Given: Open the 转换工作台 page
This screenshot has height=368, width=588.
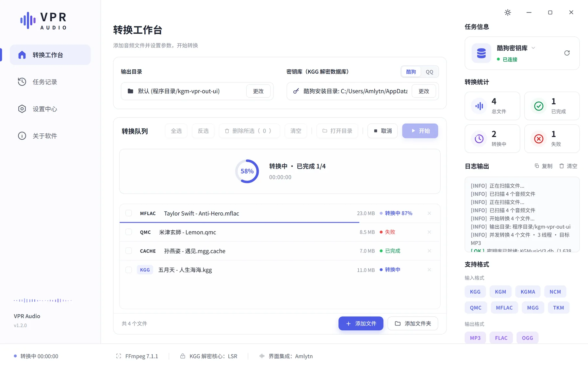Looking at the screenshot, I should [x=50, y=55].
